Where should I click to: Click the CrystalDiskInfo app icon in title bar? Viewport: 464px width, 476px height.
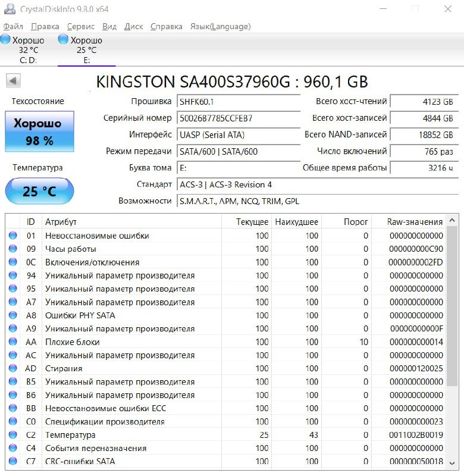(x=10, y=10)
